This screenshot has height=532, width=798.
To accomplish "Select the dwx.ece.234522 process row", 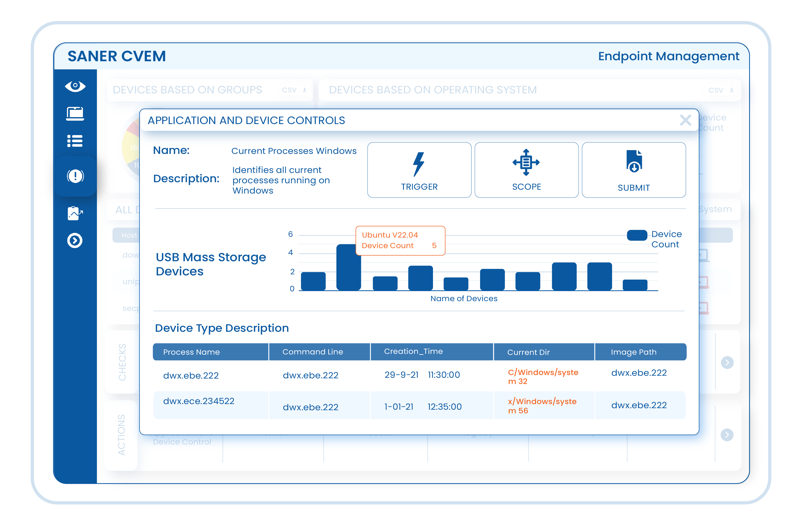I will click(x=198, y=401).
